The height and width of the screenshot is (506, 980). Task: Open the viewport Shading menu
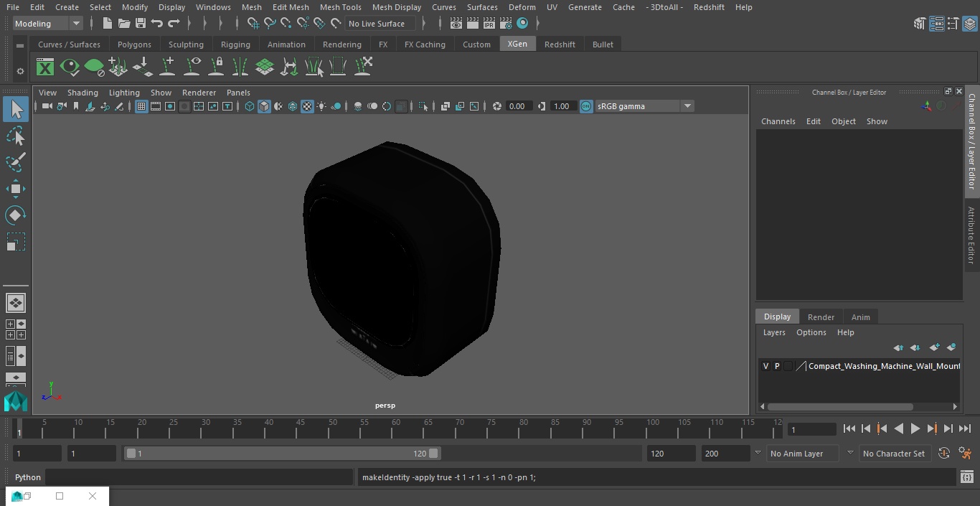click(x=83, y=93)
